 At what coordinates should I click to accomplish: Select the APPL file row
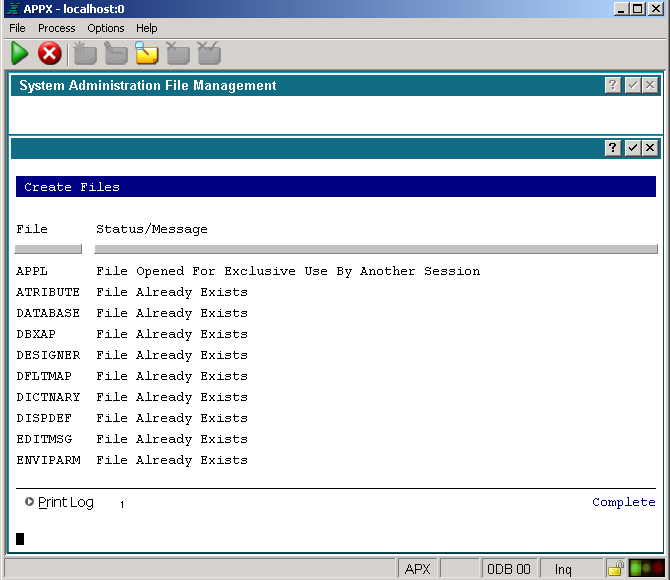point(248,271)
